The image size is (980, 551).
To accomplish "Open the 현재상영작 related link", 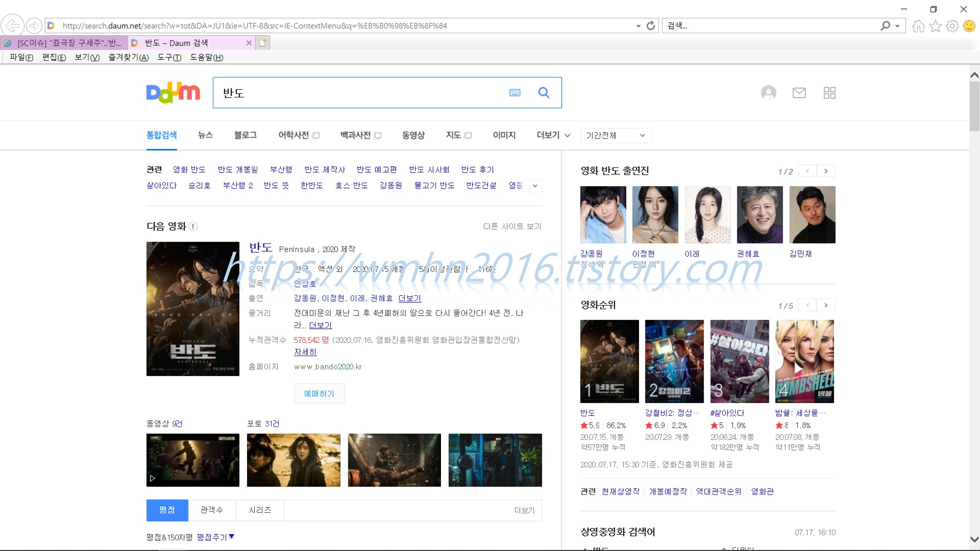I will 621,491.
